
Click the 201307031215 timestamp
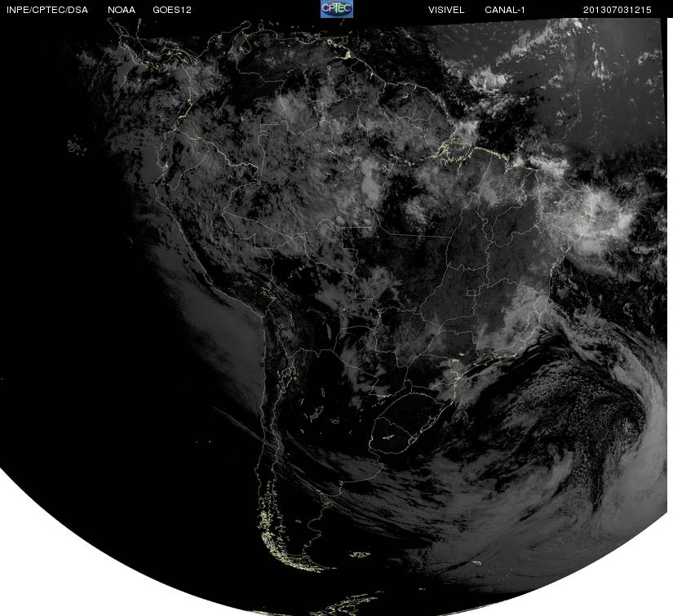618,10
